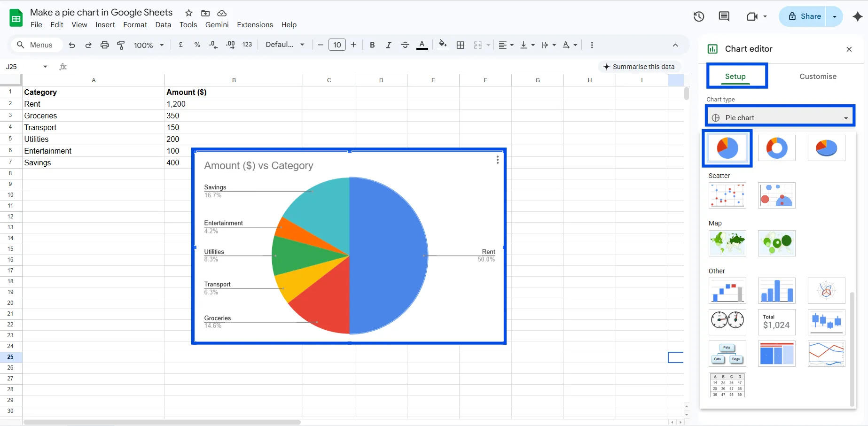Open the comments icon

[724, 16]
